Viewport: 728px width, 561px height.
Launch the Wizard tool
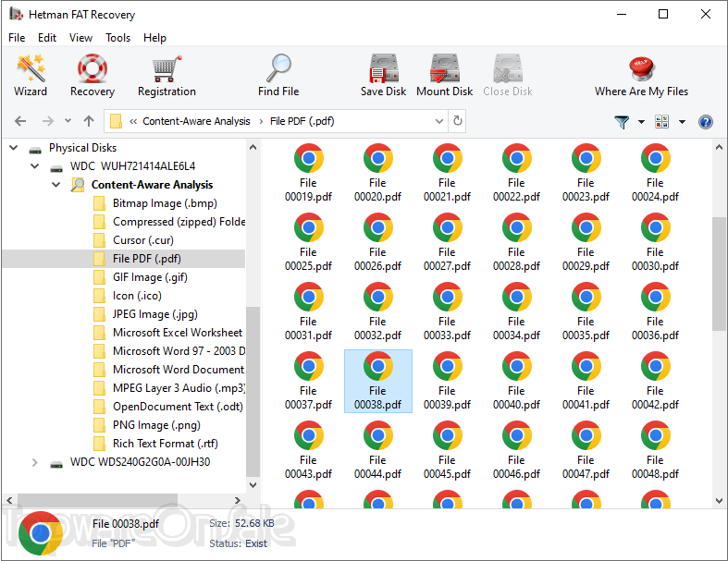click(31, 76)
